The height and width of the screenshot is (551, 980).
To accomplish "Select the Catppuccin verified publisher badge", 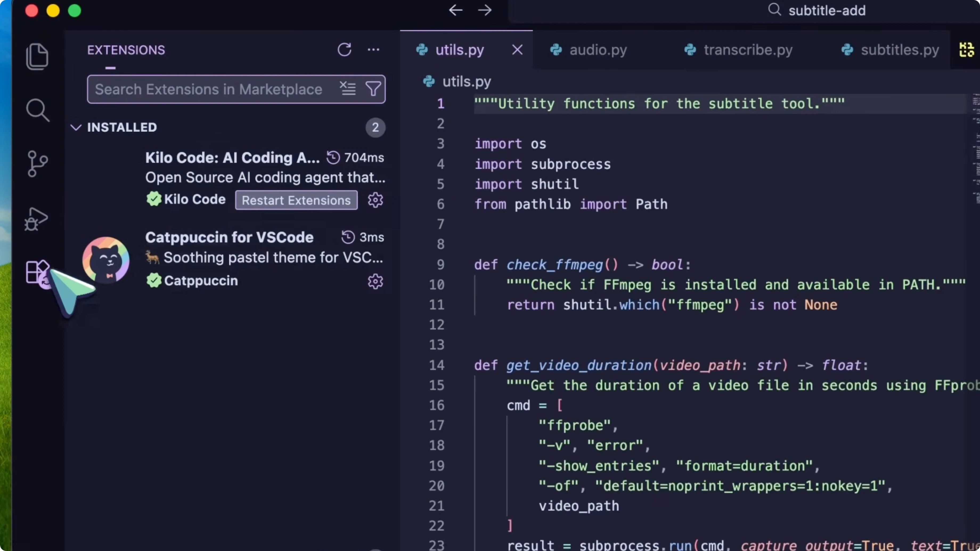I will pos(154,281).
